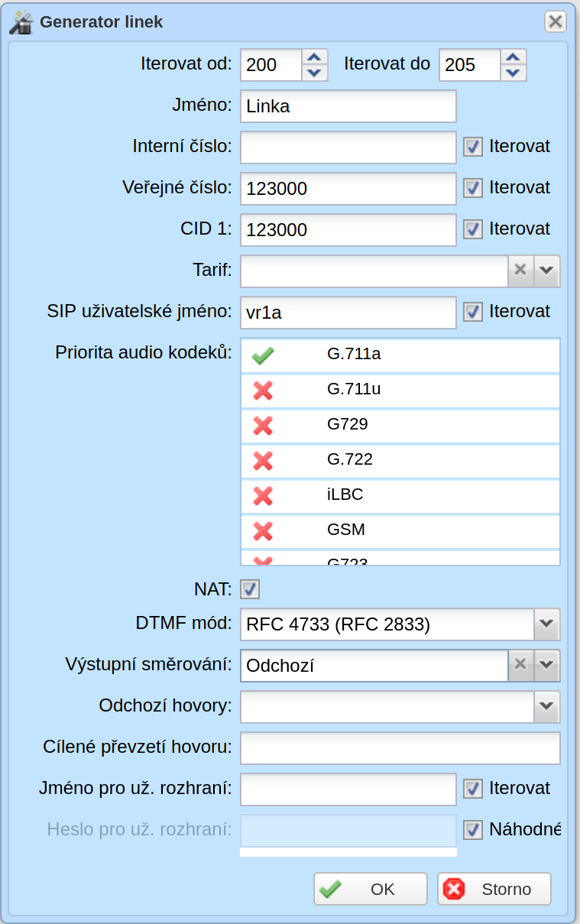The height and width of the screenshot is (924, 580).
Task: Click the Odchozí value in Výstupní směrování
Action: tap(280, 666)
